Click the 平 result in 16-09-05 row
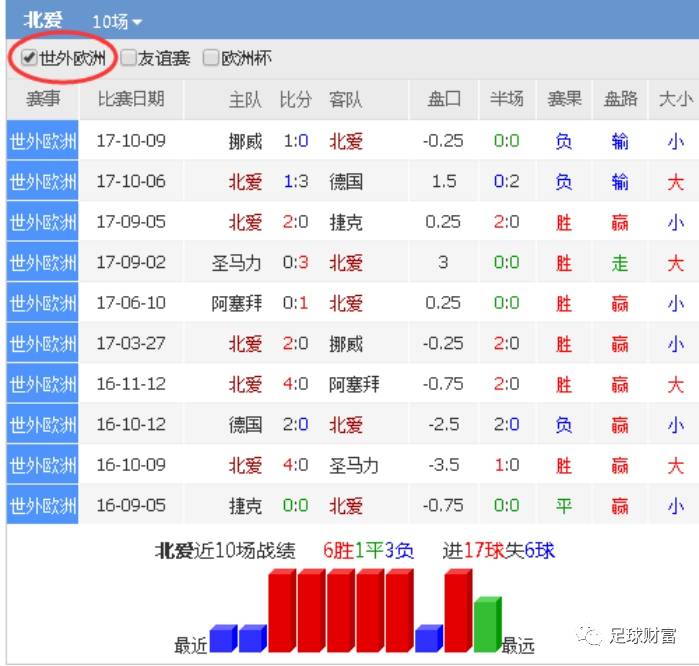The width and height of the screenshot is (699, 666). tap(564, 506)
